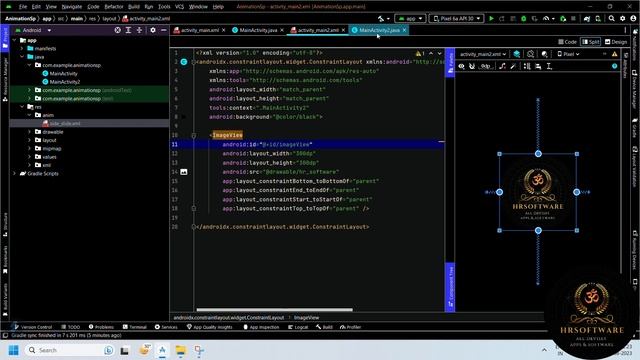The image size is (640, 360).
Task: Click the blue help circle in design toolbar
Action: 615,66
